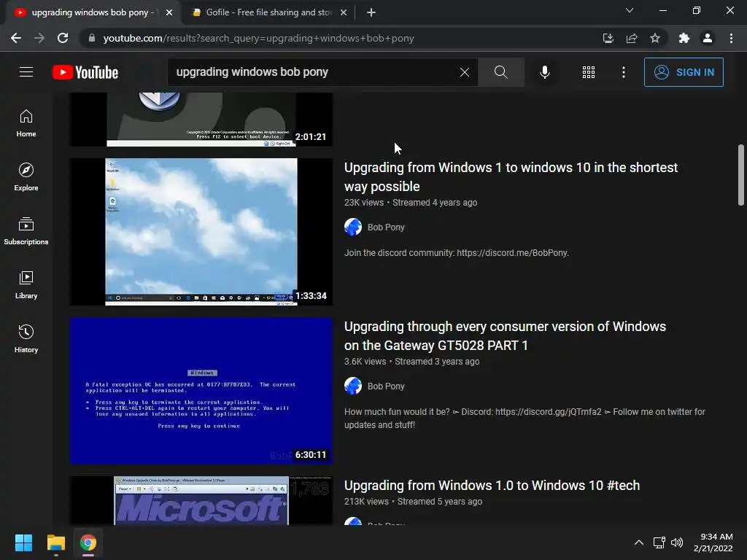Click the taskbar network icon
Image resolution: width=747 pixels, height=560 pixels.
tap(659, 542)
